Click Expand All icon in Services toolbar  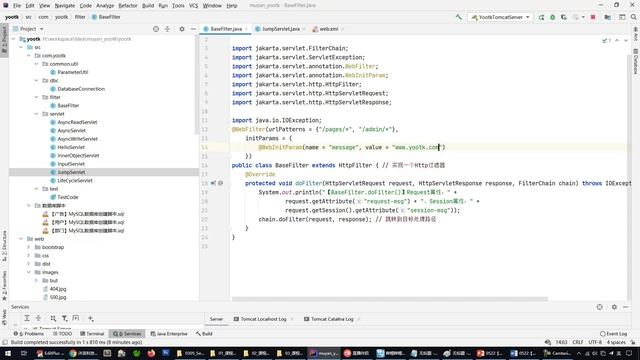click(27, 318)
